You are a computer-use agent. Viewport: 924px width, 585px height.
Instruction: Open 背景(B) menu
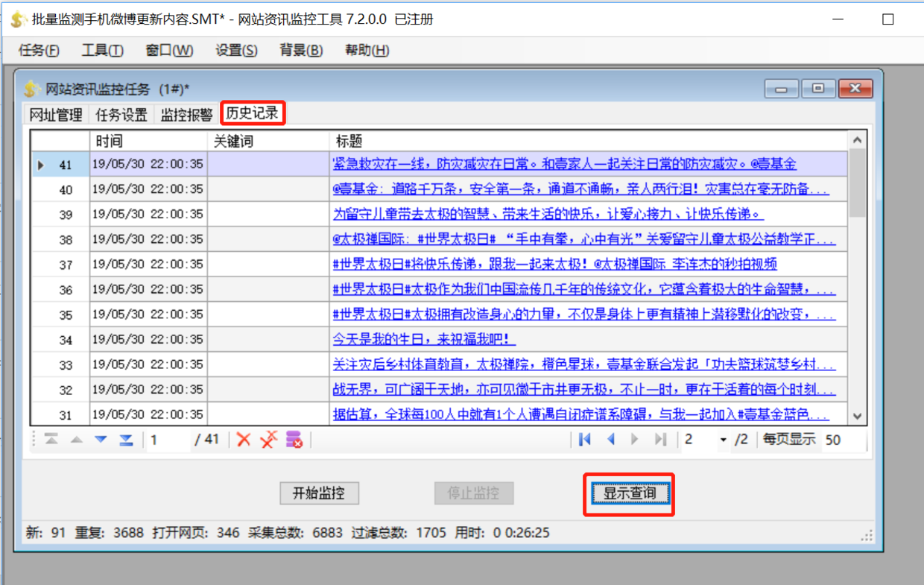301,51
